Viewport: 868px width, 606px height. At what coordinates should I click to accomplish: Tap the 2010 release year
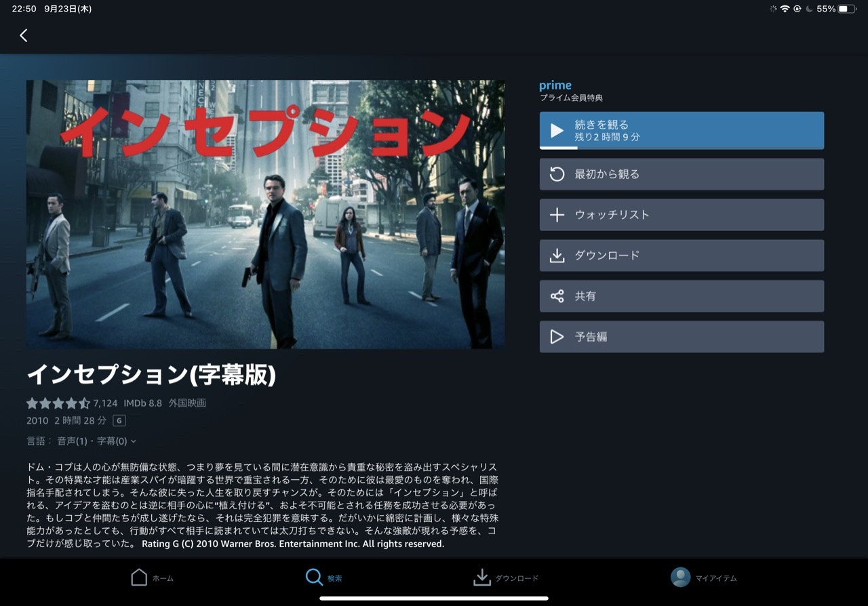(x=37, y=421)
